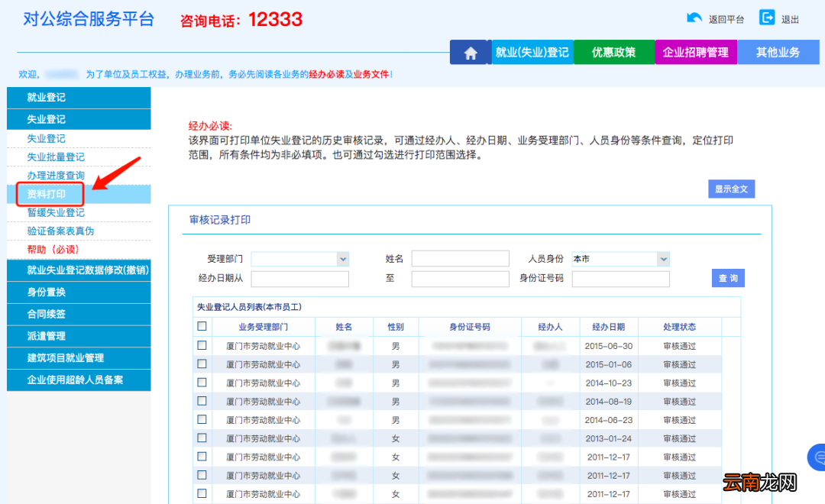Expand 就业失业登记数据修改(撤销) section
The image size is (825, 504).
click(79, 270)
